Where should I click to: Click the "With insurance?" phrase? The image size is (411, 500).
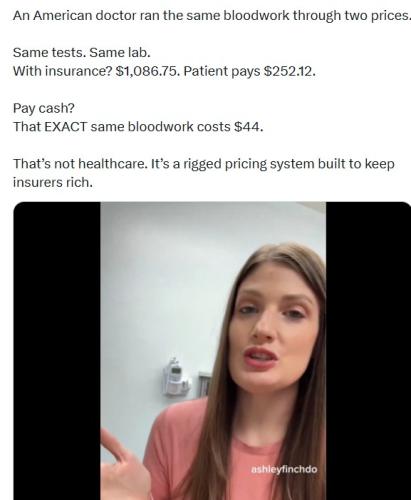(x=62, y=71)
